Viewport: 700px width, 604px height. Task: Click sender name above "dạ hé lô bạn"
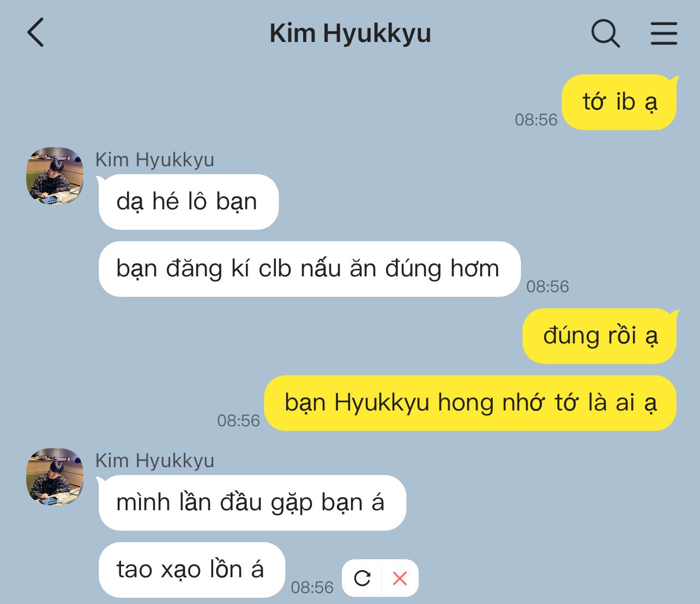point(155,160)
